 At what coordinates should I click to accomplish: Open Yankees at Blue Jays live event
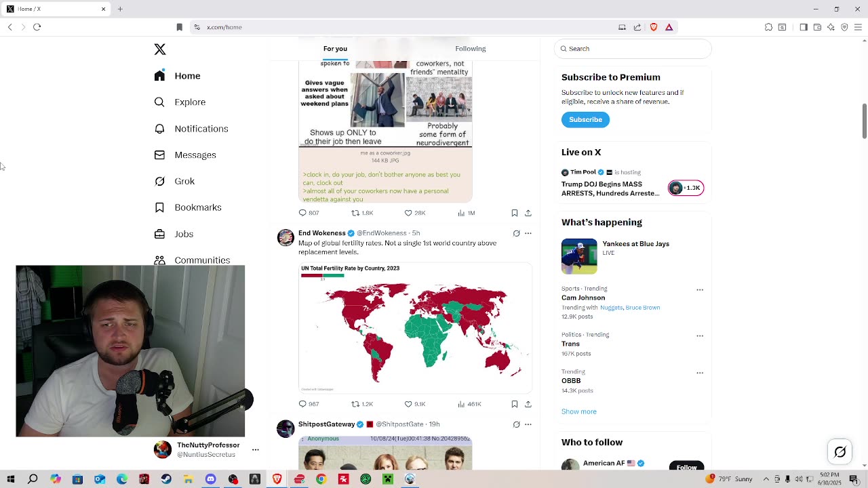[633, 256]
